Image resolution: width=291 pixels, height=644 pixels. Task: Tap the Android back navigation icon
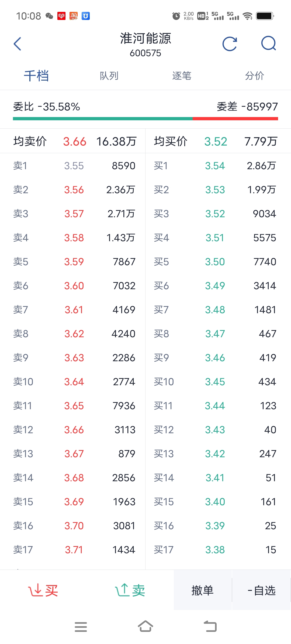click(210, 626)
